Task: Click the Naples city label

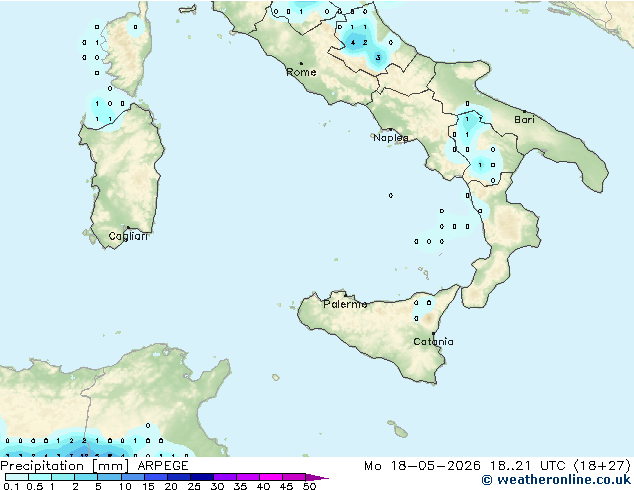Action: pyautogui.click(x=391, y=138)
